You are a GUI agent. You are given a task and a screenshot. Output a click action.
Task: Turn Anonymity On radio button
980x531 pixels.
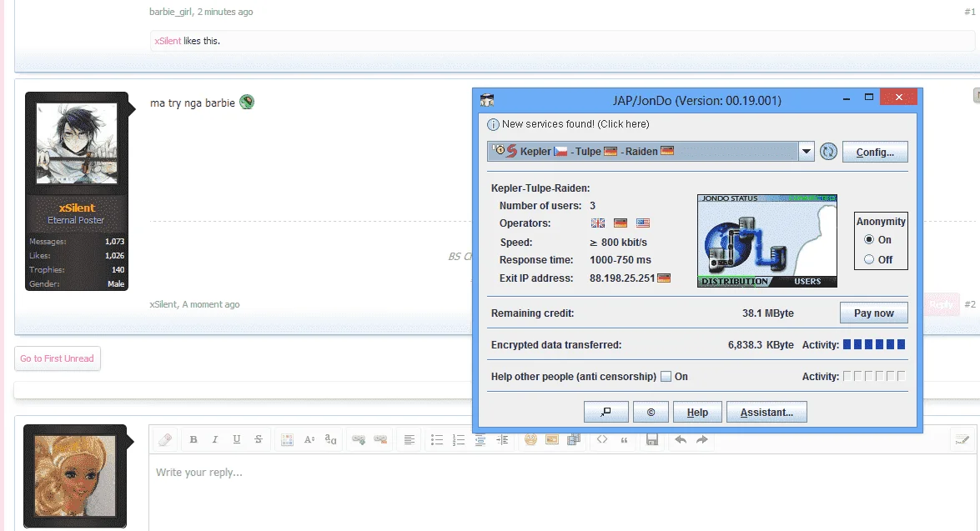click(x=869, y=239)
